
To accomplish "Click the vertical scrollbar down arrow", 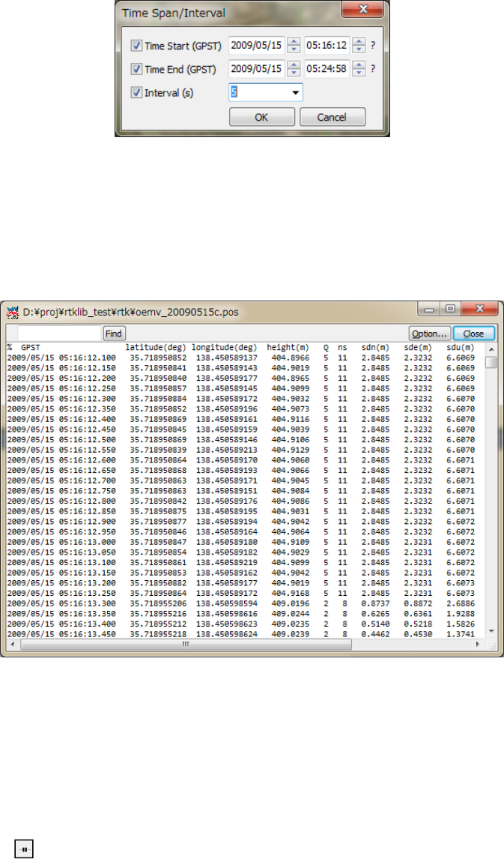I will click(x=491, y=632).
